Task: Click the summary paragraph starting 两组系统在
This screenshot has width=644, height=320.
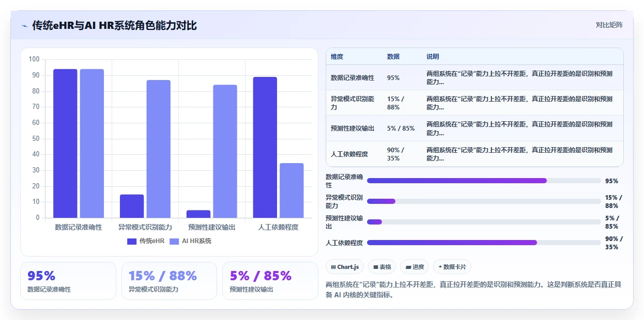Action: [x=474, y=290]
